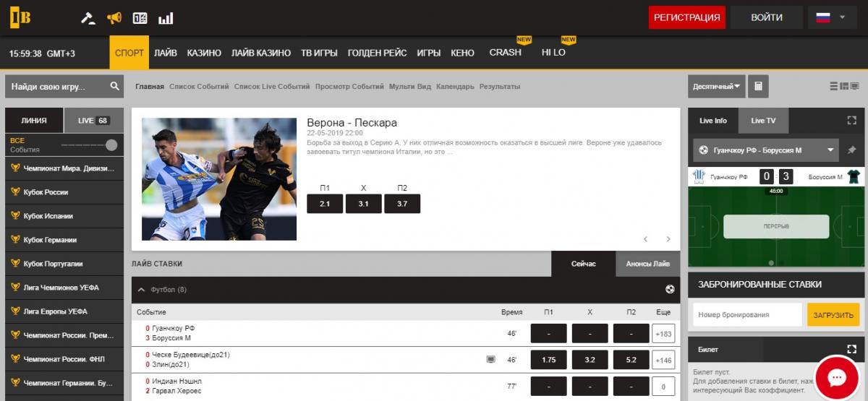Screen dimensions: 868x401
Task: Show previous featured event arrow
Action: coord(646,239)
